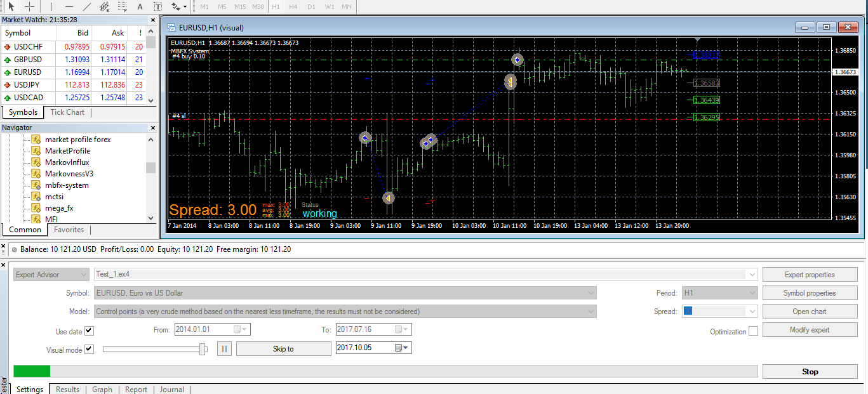Image resolution: width=868 pixels, height=394 pixels.
Task: Stop the running backtest
Action: tap(810, 372)
